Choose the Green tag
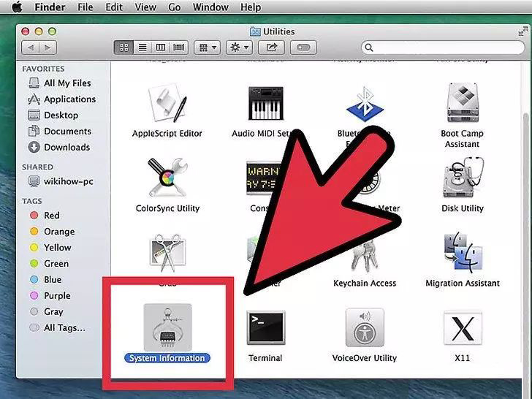 (49, 263)
